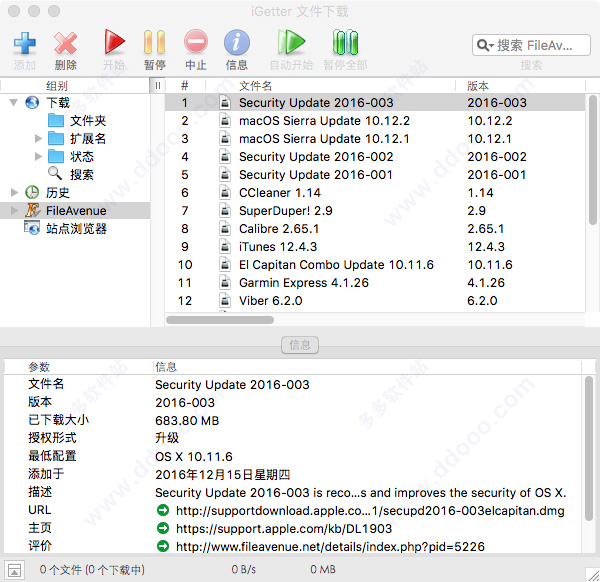The height and width of the screenshot is (582, 600).
Task: Sort by the 版本 column header
Action: pyautogui.click(x=520, y=86)
